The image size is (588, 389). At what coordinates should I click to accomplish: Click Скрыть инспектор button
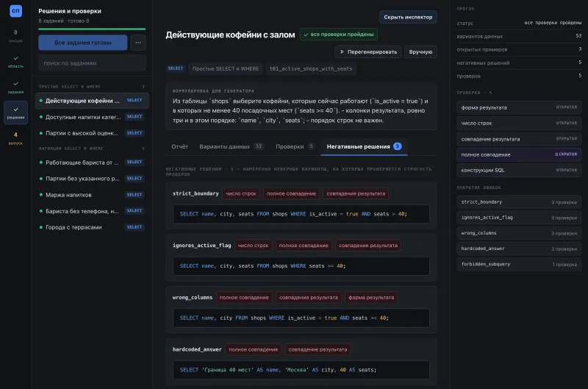coord(408,17)
